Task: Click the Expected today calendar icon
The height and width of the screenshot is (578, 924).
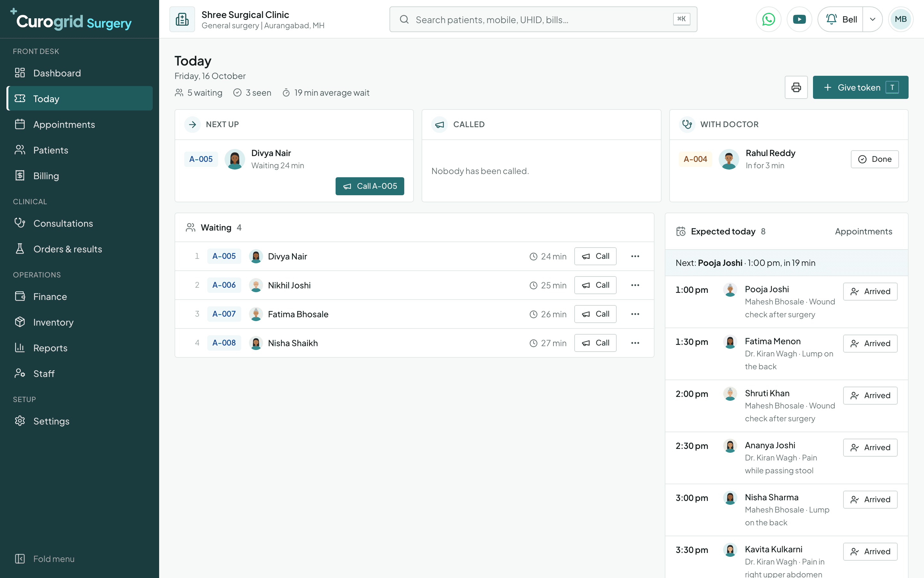Action: pyautogui.click(x=681, y=231)
